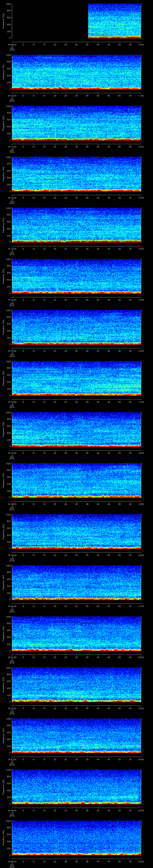Click the 11:00 end-of-axis label

point(141,96)
